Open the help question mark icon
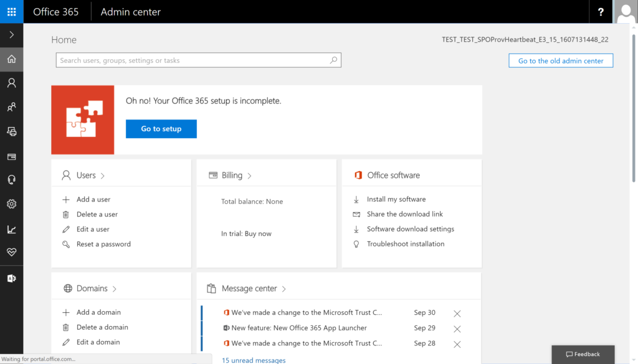 [x=601, y=12]
